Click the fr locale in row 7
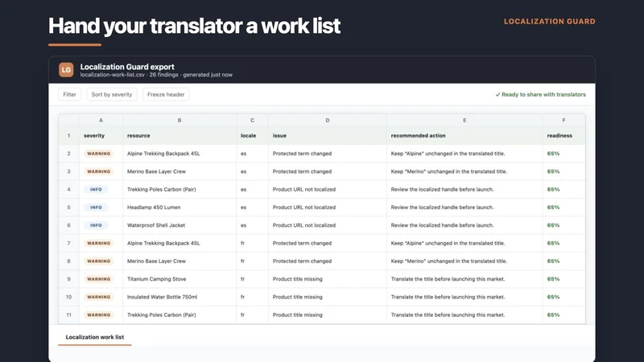Viewport: 644px width, 362px height. click(243, 243)
